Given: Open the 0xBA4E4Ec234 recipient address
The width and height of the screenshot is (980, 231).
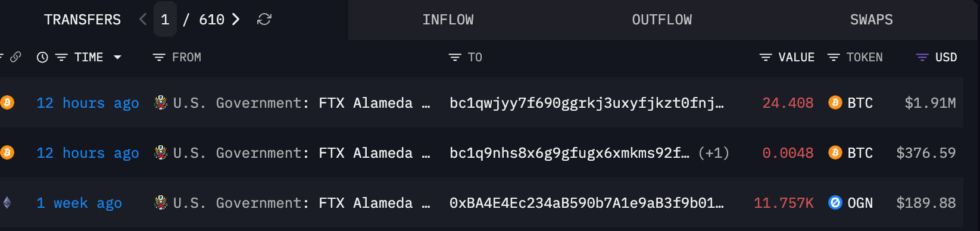Looking at the screenshot, I should [586, 203].
